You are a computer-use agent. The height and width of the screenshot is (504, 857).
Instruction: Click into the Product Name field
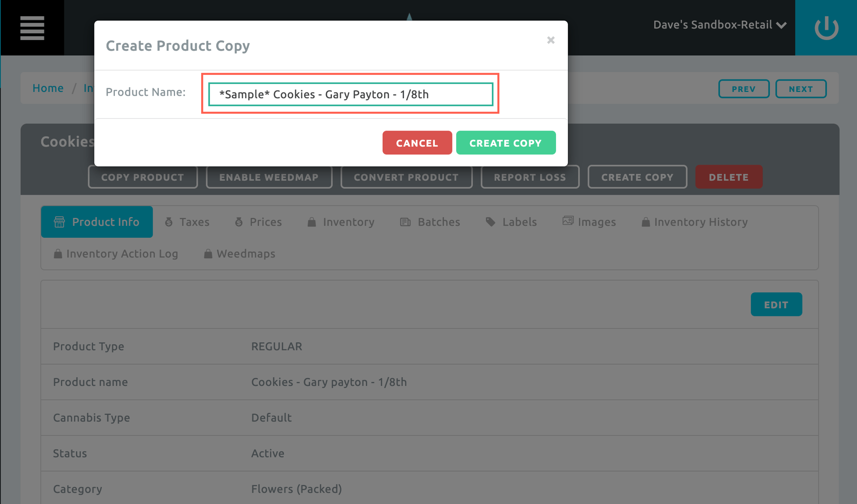350,94
